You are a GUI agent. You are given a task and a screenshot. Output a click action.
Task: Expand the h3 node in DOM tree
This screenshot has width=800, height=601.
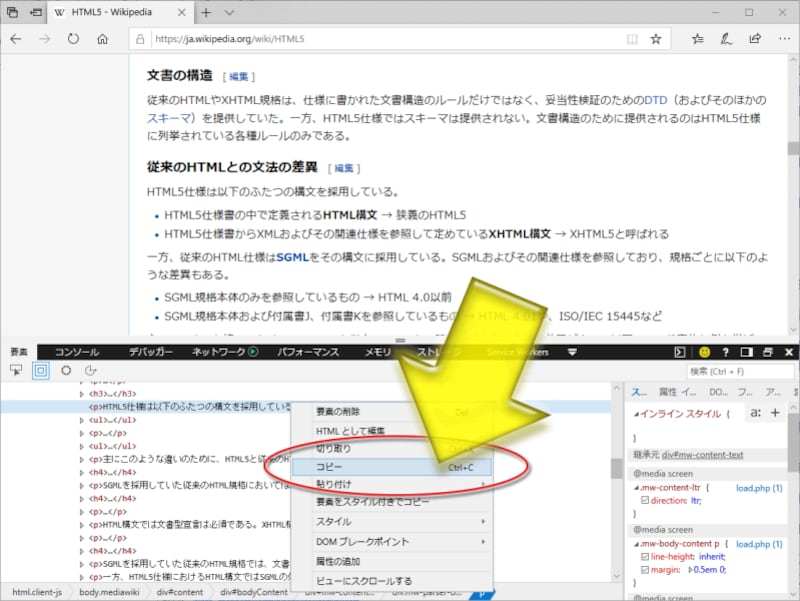82,393
